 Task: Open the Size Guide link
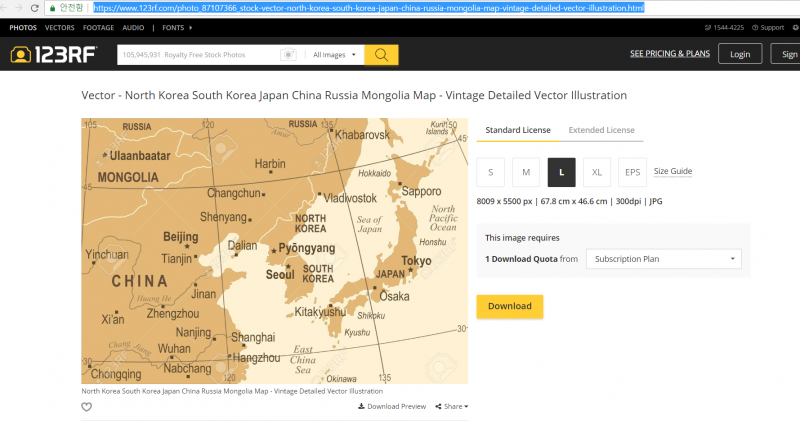[x=673, y=171]
